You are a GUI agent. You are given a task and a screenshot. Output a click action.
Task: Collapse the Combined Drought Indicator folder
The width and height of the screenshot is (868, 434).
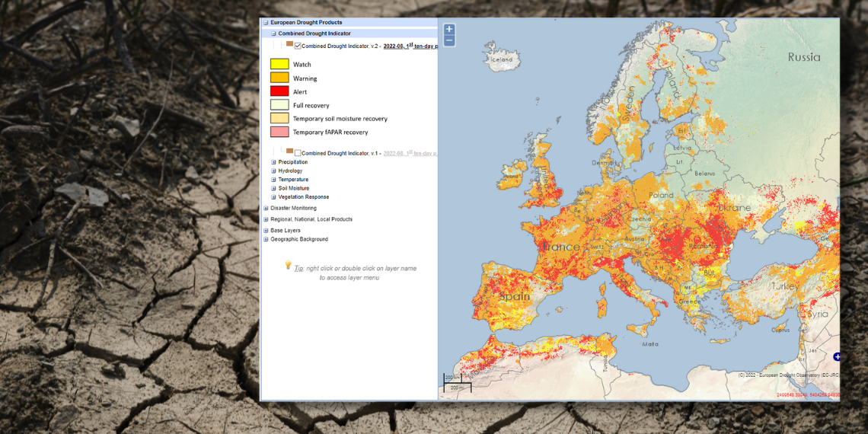tap(273, 34)
